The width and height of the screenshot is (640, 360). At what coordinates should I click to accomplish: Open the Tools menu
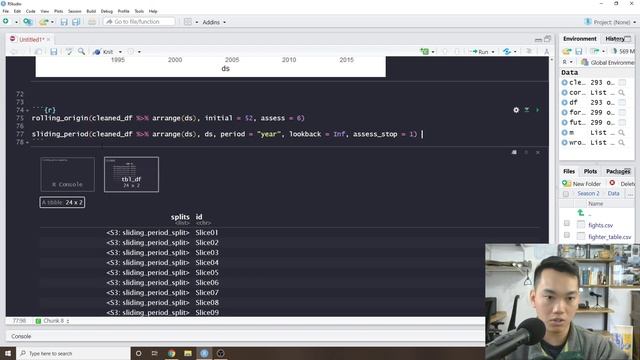(x=139, y=11)
